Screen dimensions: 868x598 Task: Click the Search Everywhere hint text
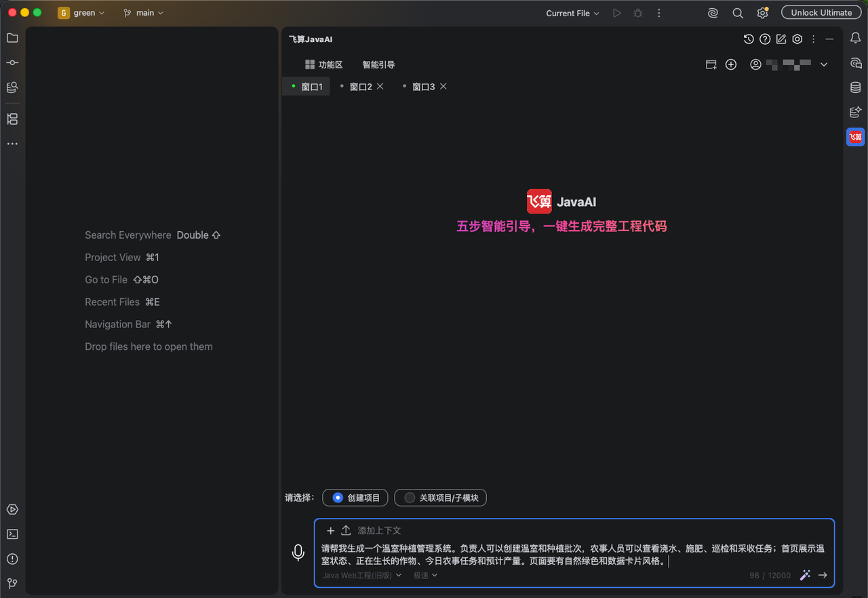tap(128, 235)
